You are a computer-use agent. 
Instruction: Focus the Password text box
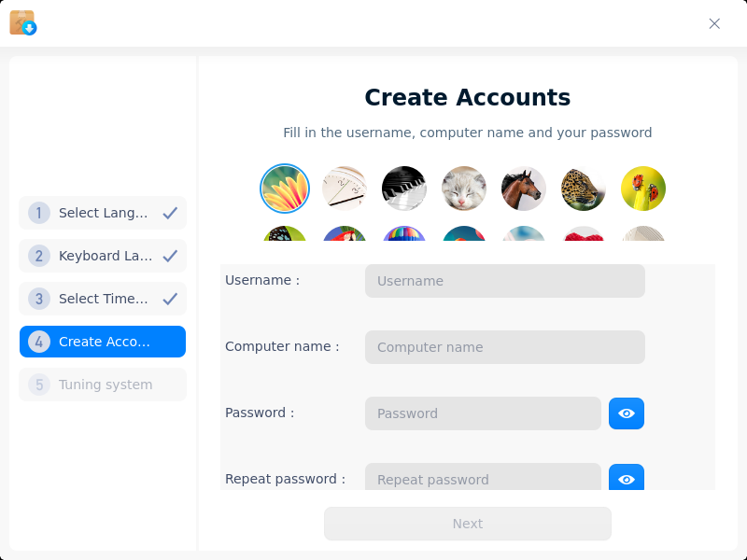coord(483,413)
